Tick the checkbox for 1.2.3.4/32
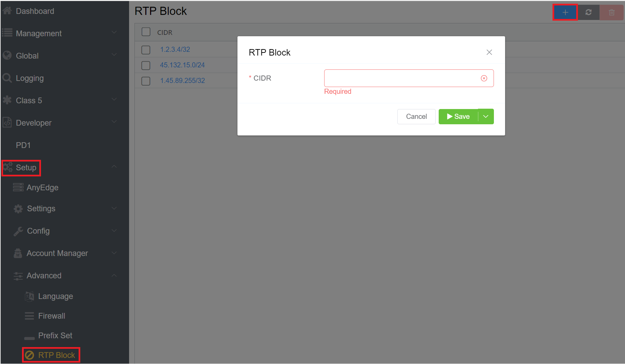This screenshot has height=364, width=625. (146, 50)
